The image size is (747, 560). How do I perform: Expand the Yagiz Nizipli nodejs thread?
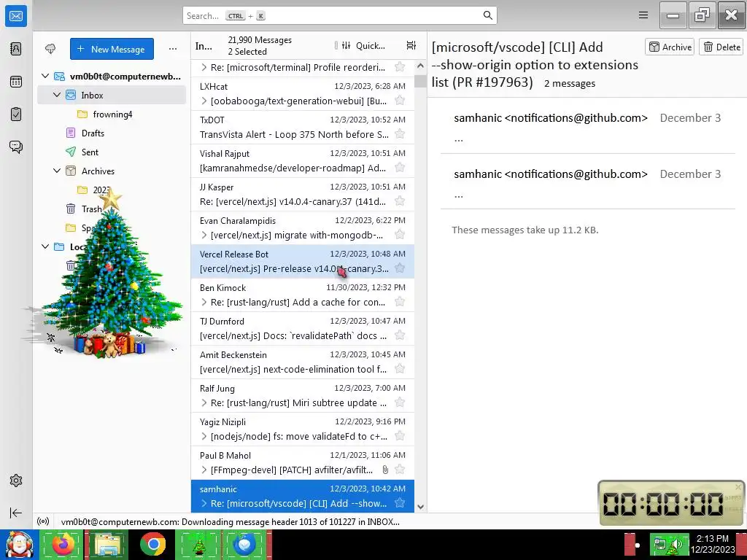(x=204, y=436)
